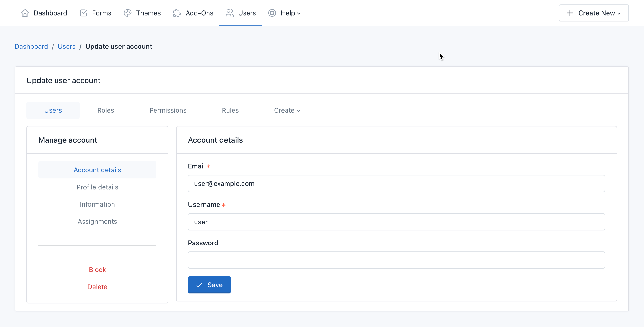Click the Add-Ons puzzle piece icon
The image size is (644, 327).
pyautogui.click(x=177, y=13)
